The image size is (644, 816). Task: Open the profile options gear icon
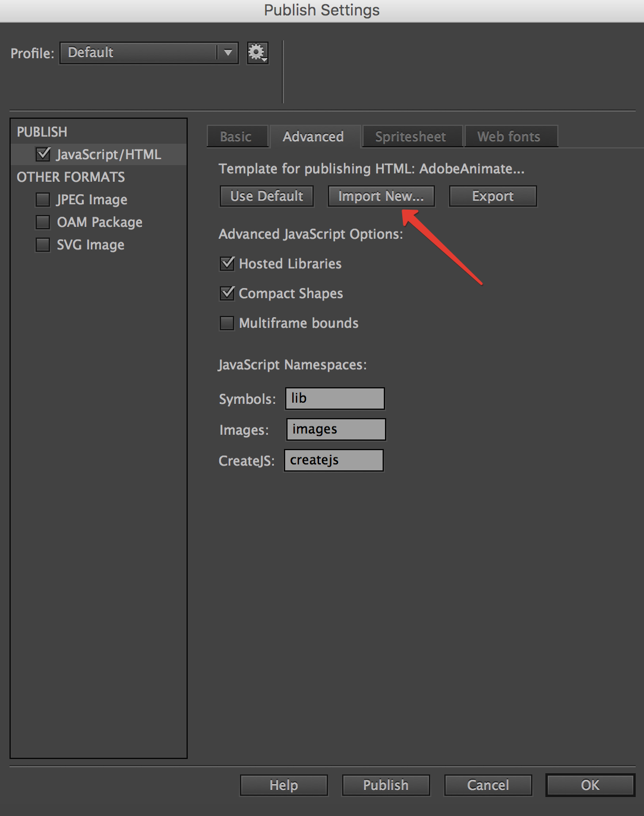click(x=257, y=53)
